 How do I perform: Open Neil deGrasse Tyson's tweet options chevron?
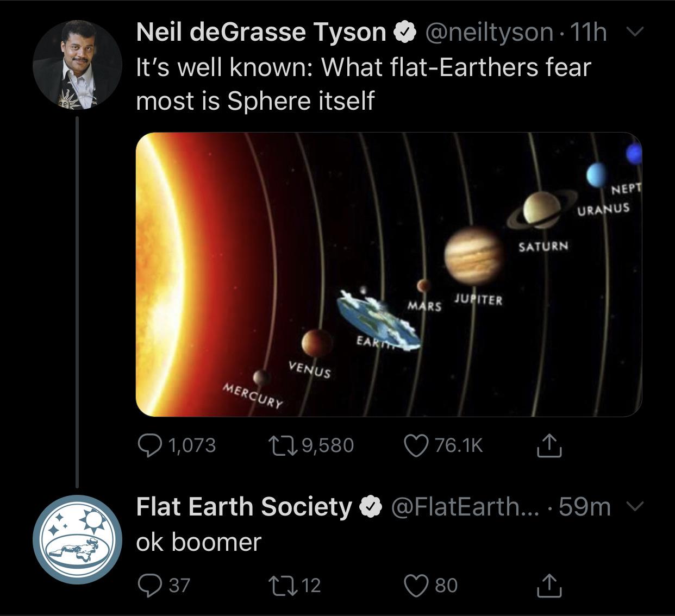pyautogui.click(x=633, y=32)
